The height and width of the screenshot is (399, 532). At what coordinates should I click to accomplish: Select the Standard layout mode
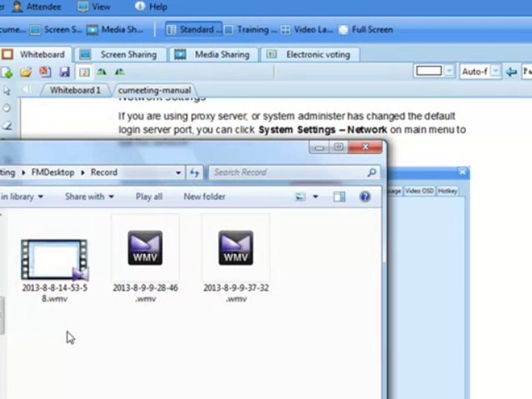194,30
